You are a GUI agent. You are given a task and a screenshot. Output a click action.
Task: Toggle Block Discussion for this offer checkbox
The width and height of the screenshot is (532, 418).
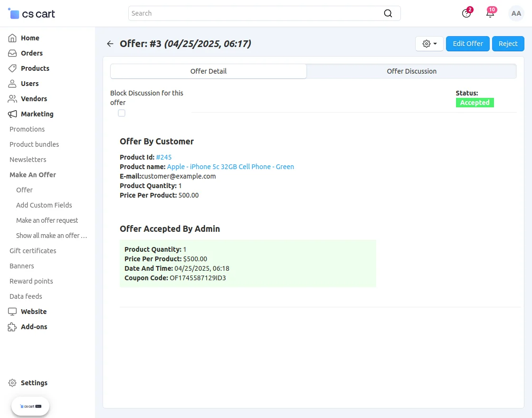pos(122,113)
